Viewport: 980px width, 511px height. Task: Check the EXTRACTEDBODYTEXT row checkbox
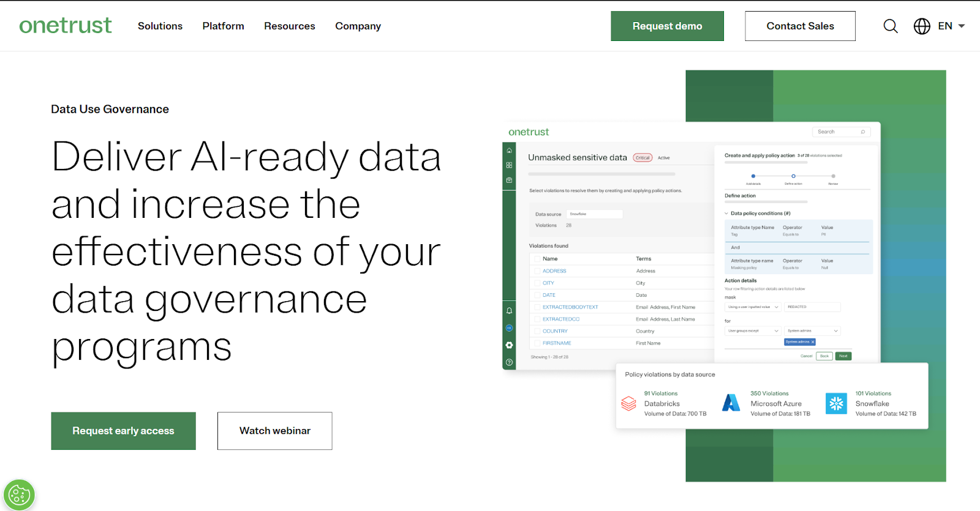pyautogui.click(x=537, y=307)
